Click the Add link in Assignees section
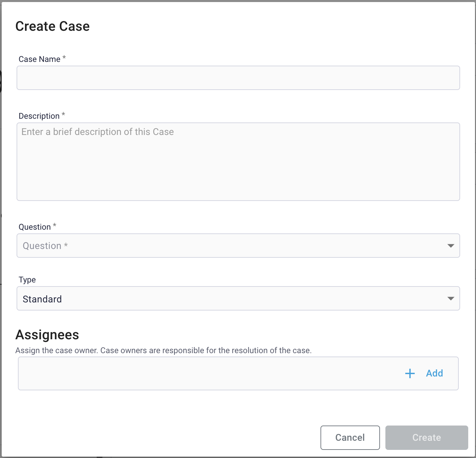476x458 pixels. pyautogui.click(x=434, y=373)
